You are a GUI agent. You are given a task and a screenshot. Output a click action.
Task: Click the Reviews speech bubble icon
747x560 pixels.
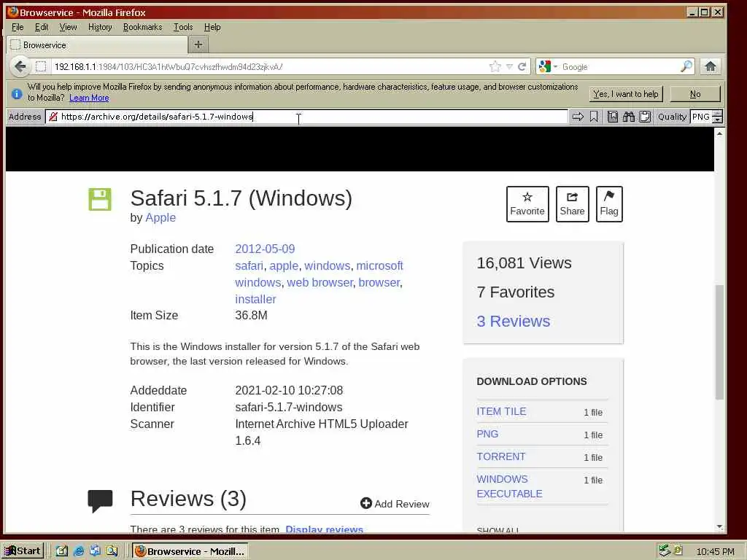point(100,501)
